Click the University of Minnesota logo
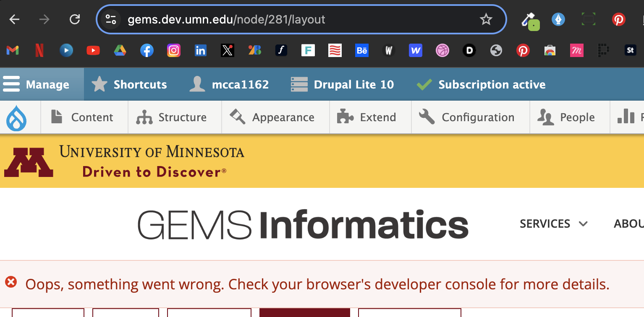Image resolution: width=644 pixels, height=317 pixels. tap(124, 161)
